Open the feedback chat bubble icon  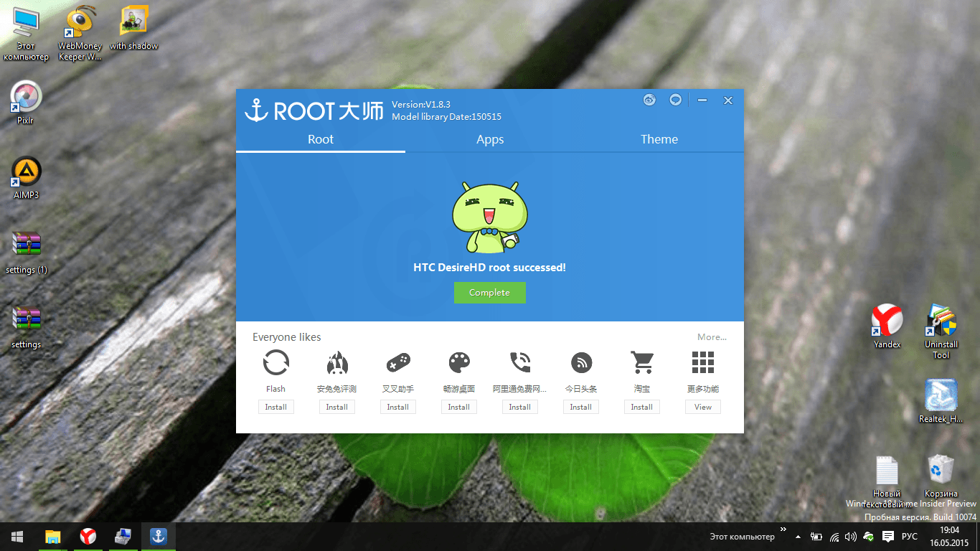tap(675, 100)
